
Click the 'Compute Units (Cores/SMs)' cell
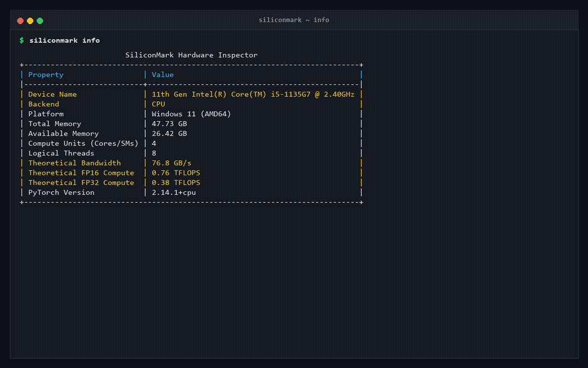pos(83,143)
